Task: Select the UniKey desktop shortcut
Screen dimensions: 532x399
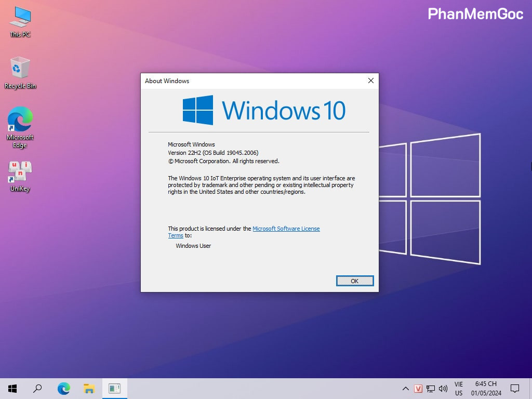Action: (20, 175)
